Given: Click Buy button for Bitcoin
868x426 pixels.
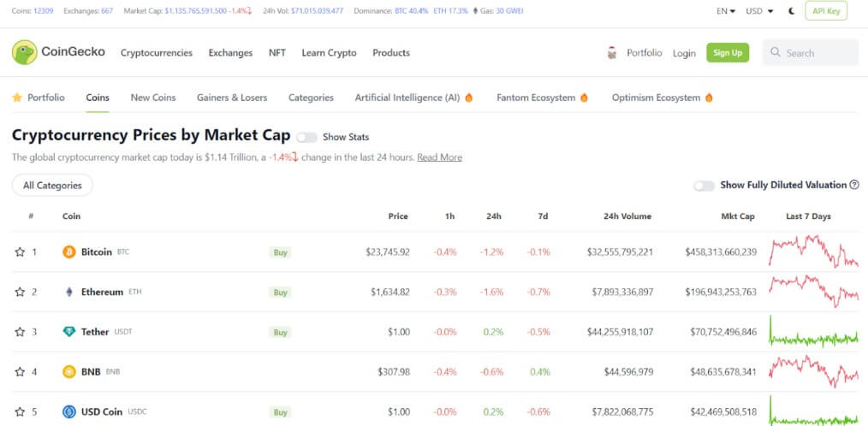Looking at the screenshot, I should (280, 252).
